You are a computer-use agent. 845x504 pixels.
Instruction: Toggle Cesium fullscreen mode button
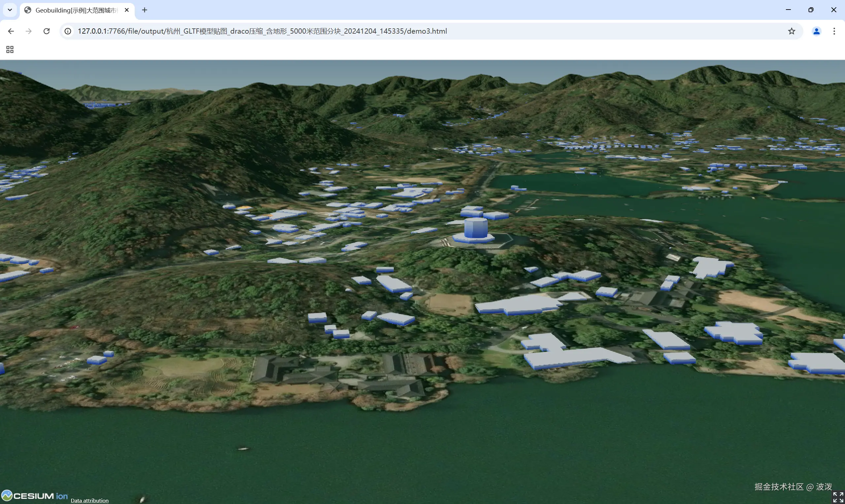click(838, 497)
